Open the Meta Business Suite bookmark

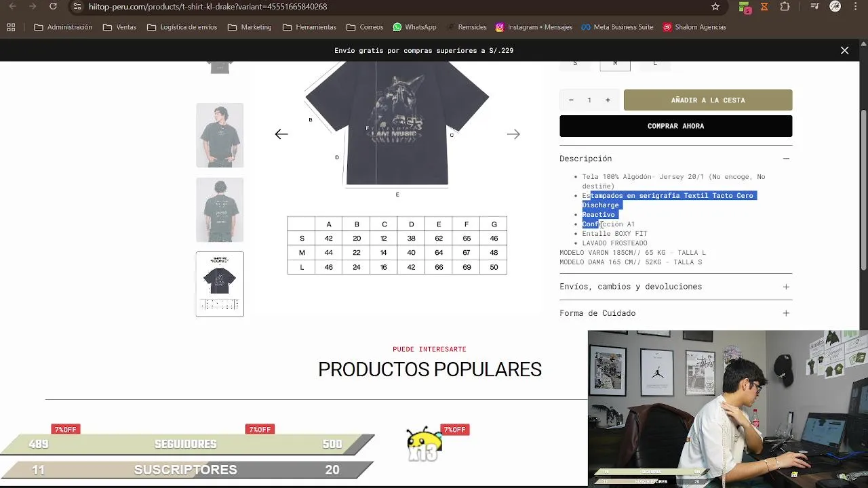click(x=617, y=27)
